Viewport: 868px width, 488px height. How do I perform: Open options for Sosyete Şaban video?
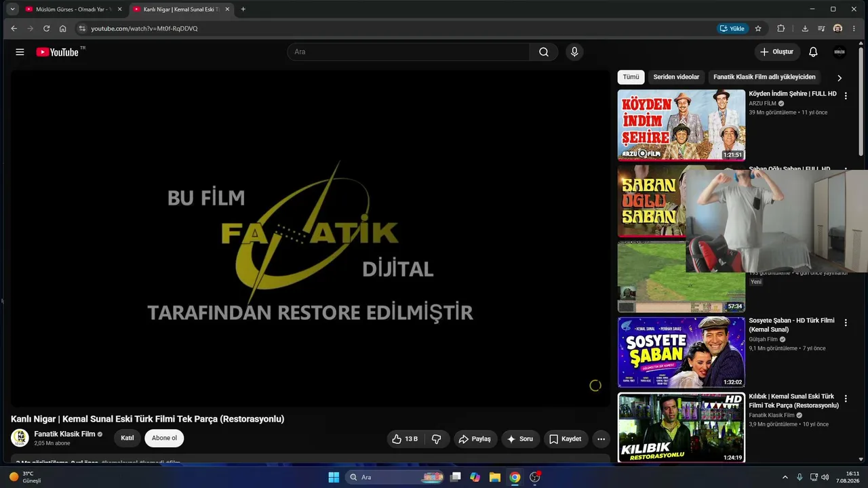pos(846,323)
